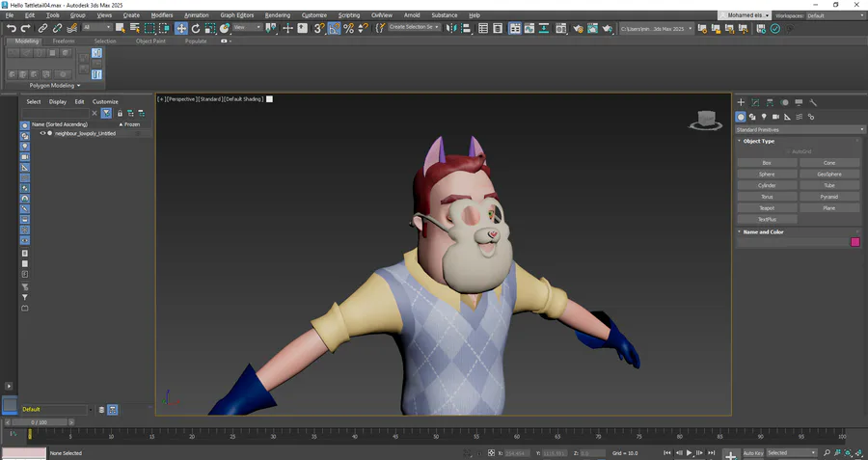Toggle Angle Snap in the toolbar
868x460 pixels.
coord(334,28)
